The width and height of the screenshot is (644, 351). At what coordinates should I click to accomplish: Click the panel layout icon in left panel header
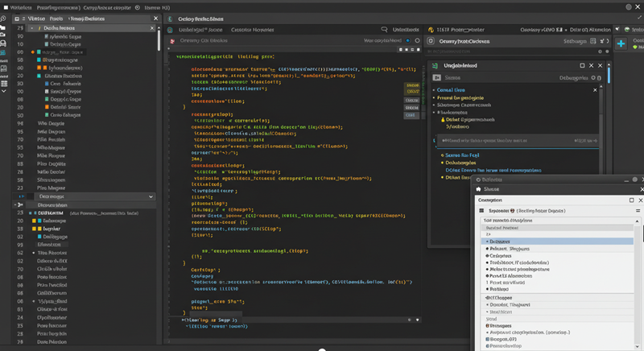17,19
